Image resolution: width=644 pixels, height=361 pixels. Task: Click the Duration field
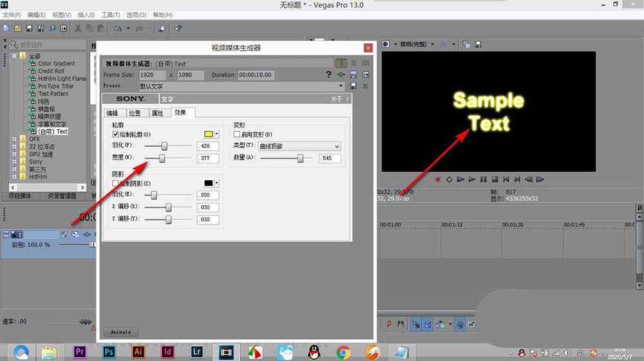[257, 75]
